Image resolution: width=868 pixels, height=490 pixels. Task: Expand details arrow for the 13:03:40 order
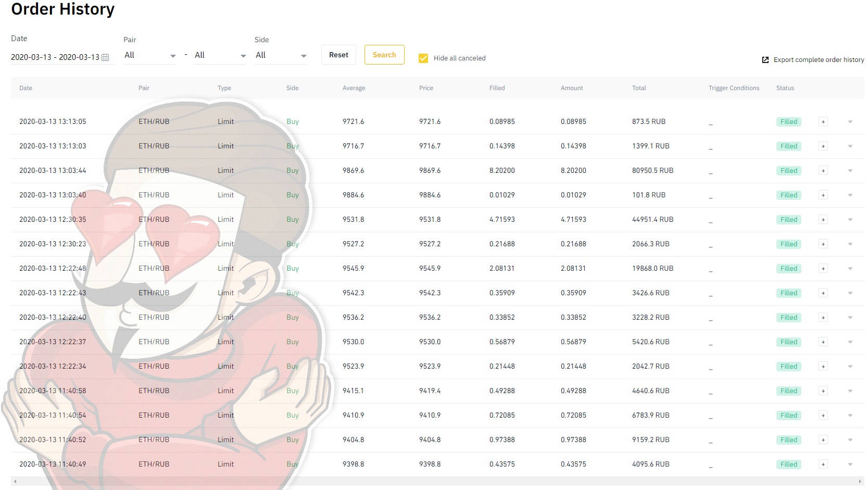coord(850,195)
